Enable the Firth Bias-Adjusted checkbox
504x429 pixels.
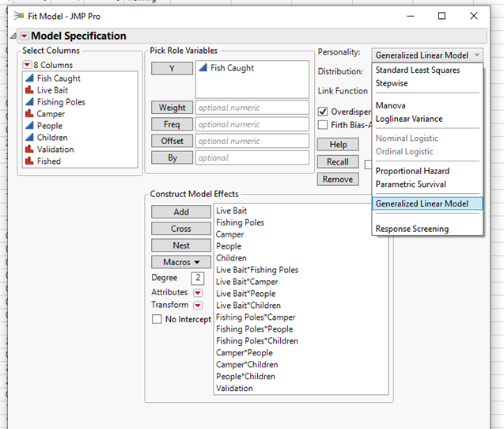pos(323,125)
